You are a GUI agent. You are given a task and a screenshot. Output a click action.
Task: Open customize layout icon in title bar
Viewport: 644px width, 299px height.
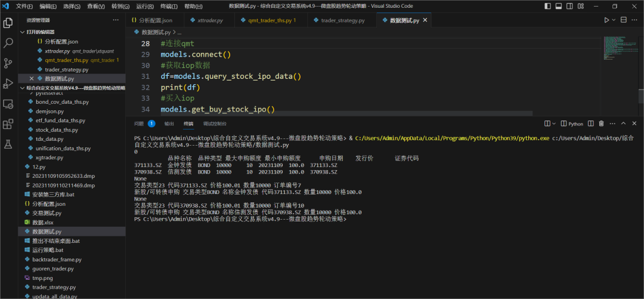[x=580, y=6]
